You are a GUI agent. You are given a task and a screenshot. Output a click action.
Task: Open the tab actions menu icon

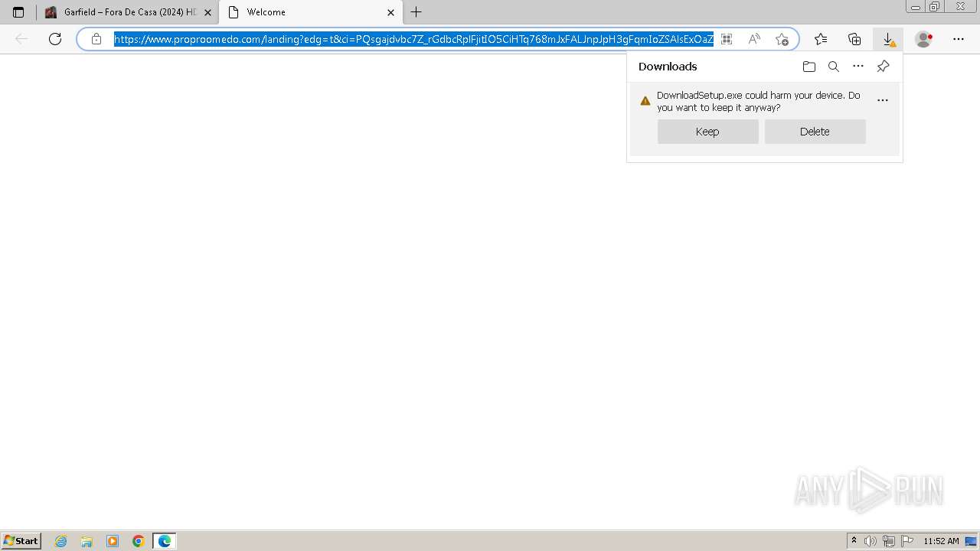coord(18,12)
